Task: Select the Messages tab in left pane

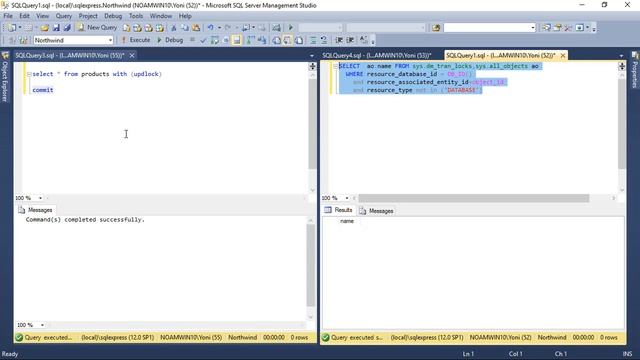Action: pos(35,210)
